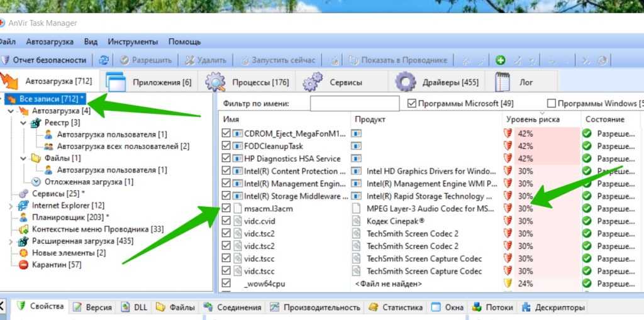Screen dimensions: 644x320
Task: Open the DLL bottom tab
Action: coord(133,307)
